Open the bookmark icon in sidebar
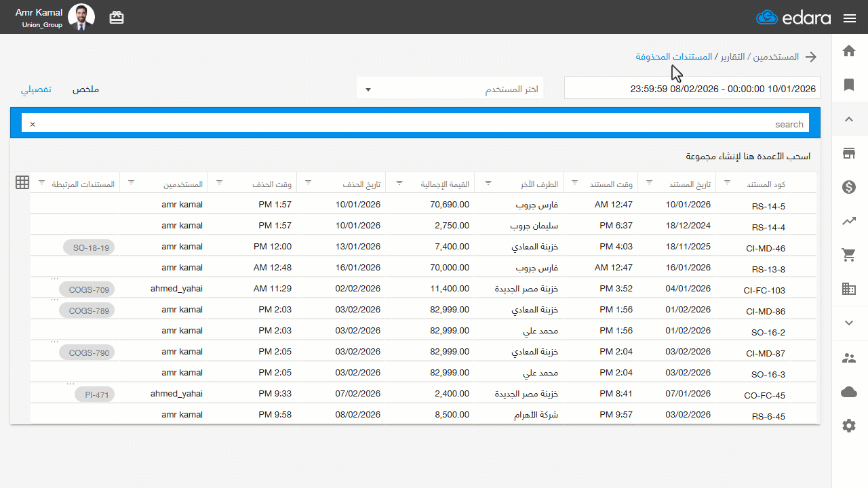Image resolution: width=868 pixels, height=488 pixels. click(x=849, y=85)
